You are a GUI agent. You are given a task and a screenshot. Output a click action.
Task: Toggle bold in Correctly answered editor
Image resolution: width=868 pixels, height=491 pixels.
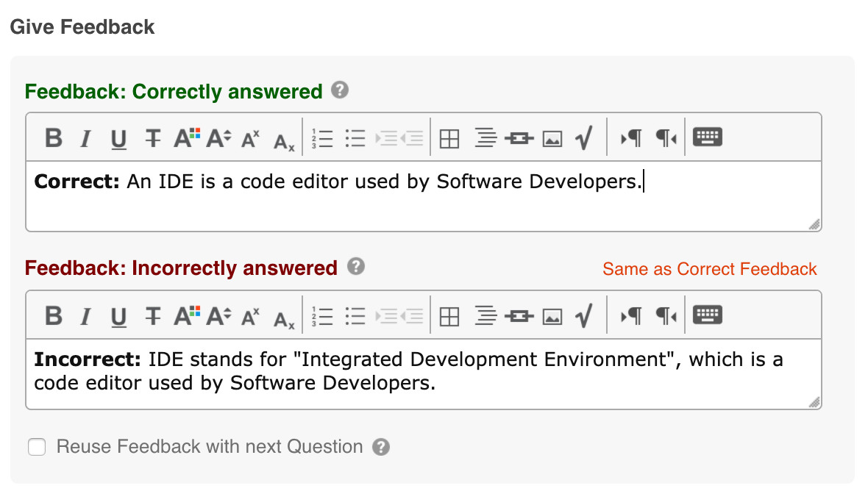[54, 137]
